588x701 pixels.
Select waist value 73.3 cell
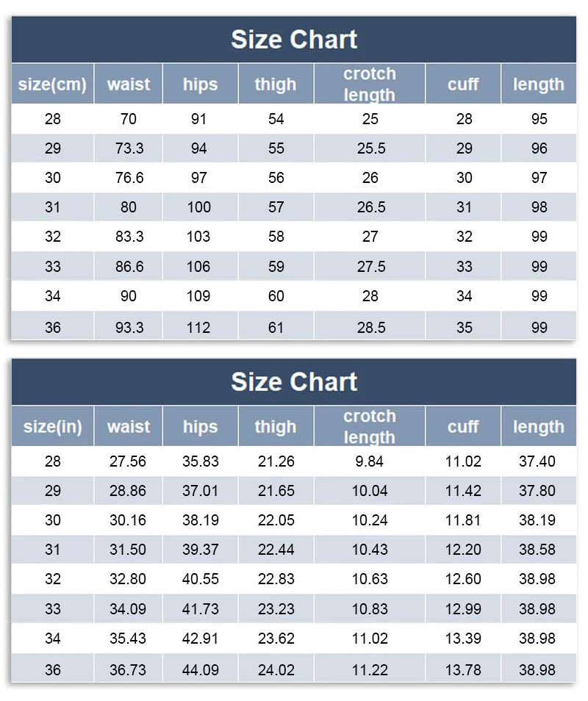coord(129,148)
